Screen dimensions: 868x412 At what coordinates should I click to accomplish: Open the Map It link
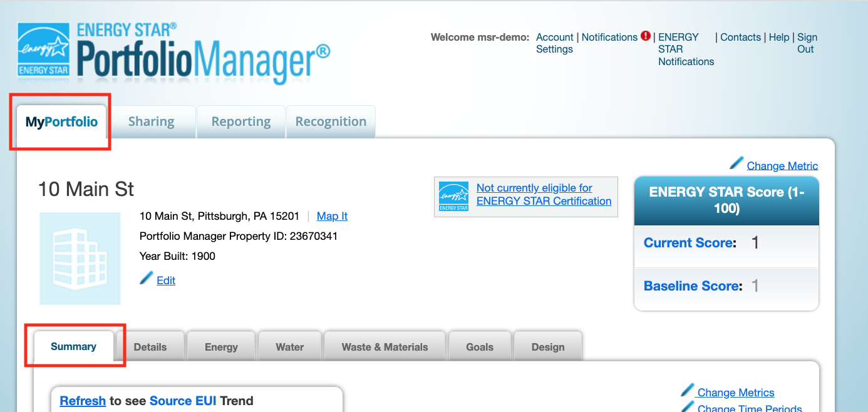point(332,216)
